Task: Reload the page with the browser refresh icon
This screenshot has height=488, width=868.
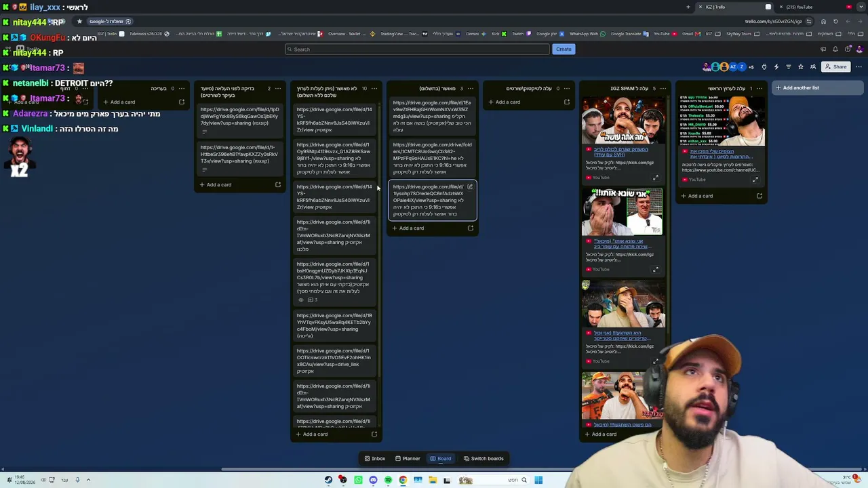Action: [835, 22]
